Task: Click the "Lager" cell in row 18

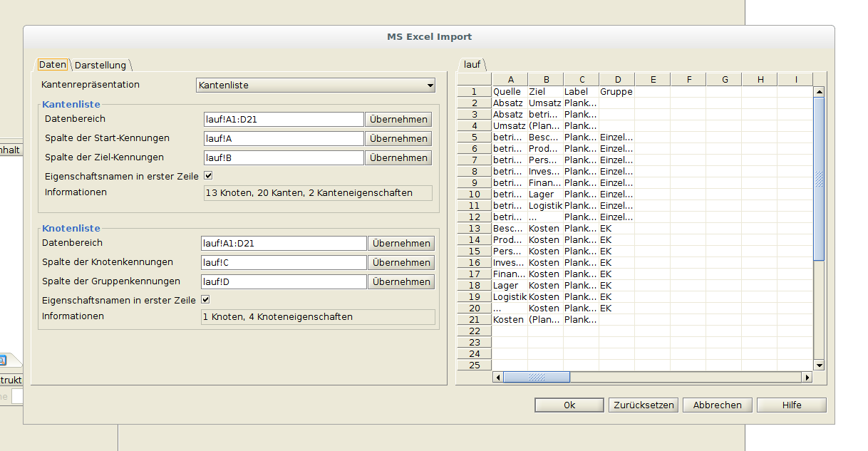Action: tap(510, 285)
